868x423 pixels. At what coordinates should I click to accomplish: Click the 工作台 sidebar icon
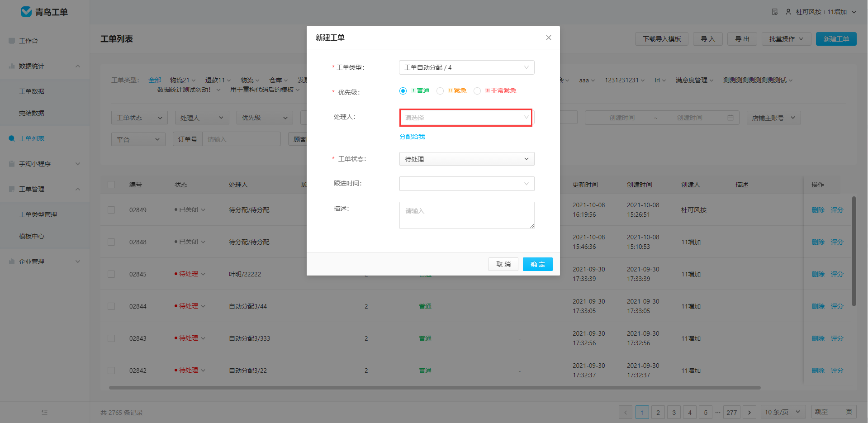[12, 41]
